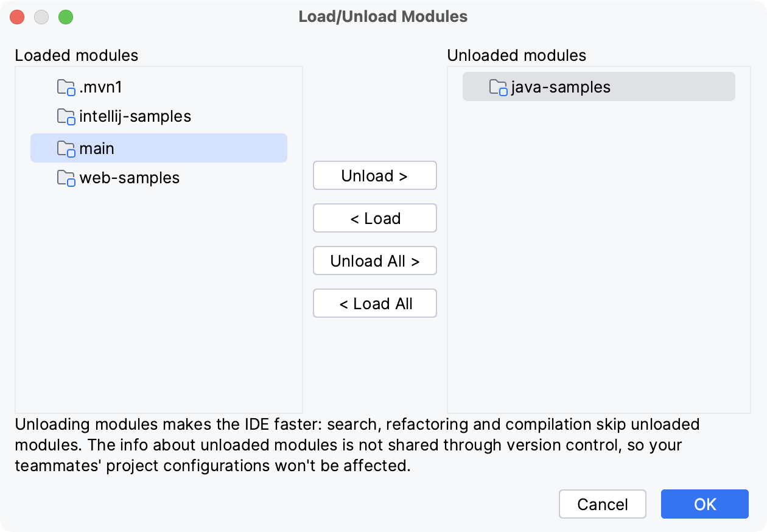Click the java-samples module folder icon
This screenshot has height=532, width=767.
[498, 88]
